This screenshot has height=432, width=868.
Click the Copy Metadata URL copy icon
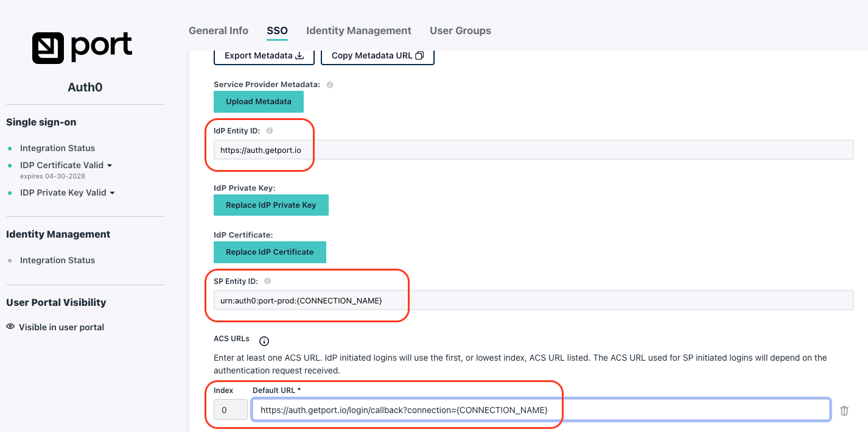pos(419,55)
